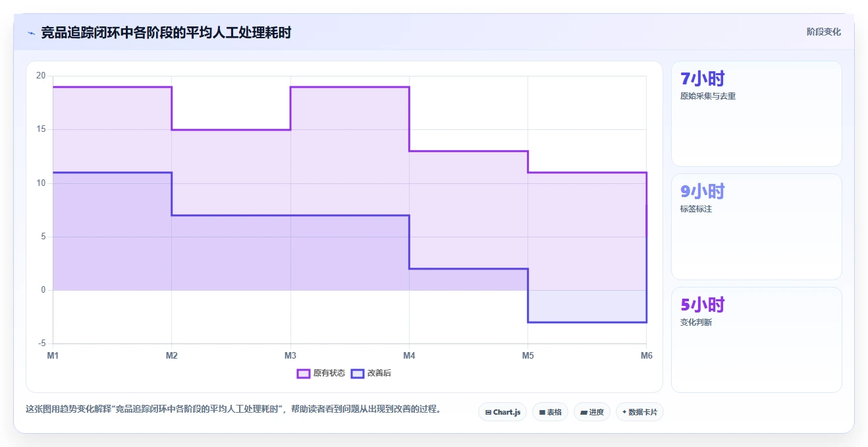Click the 变化判断 caption text

696,322
